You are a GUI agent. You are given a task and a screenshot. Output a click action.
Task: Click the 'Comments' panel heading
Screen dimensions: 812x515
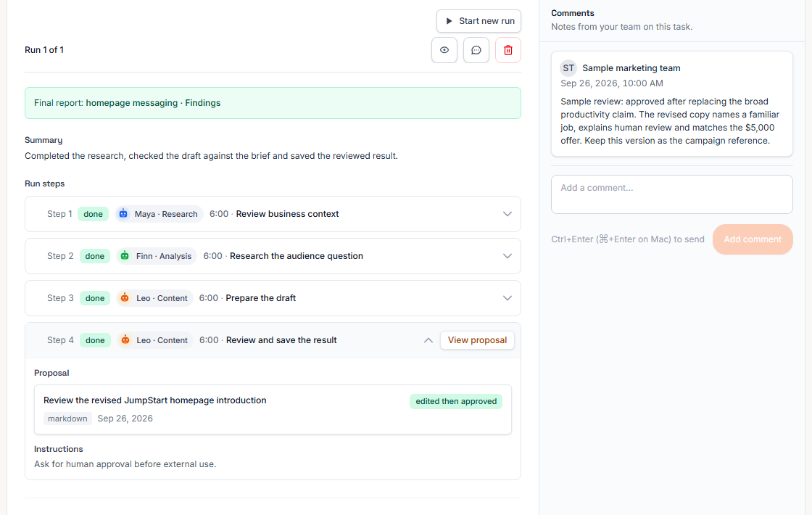pos(572,13)
